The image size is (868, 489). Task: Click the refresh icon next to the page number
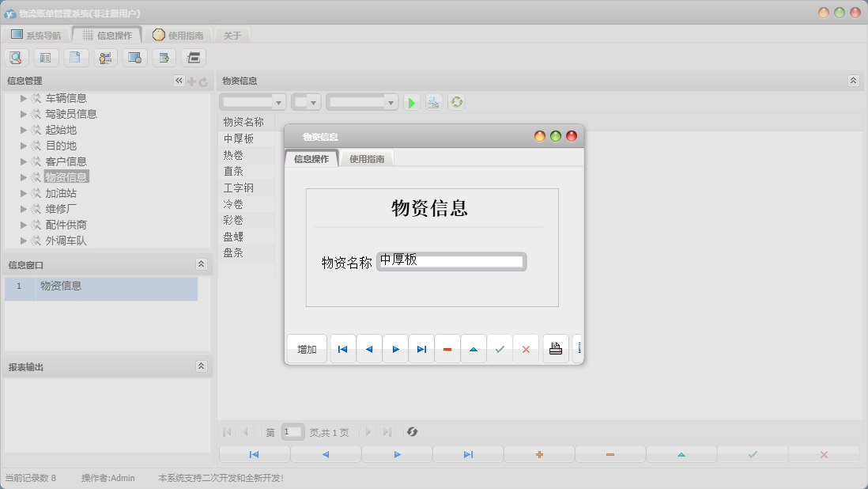(410, 432)
